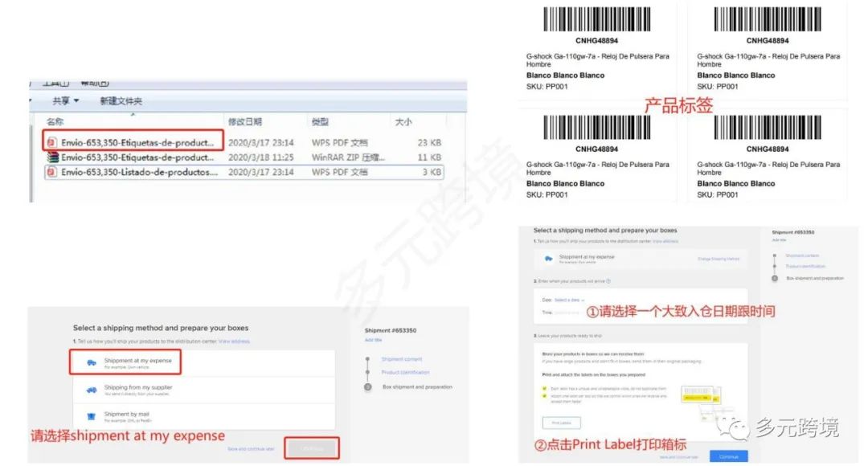Click vehicle icon beside Change Shipping Method row

549,259
